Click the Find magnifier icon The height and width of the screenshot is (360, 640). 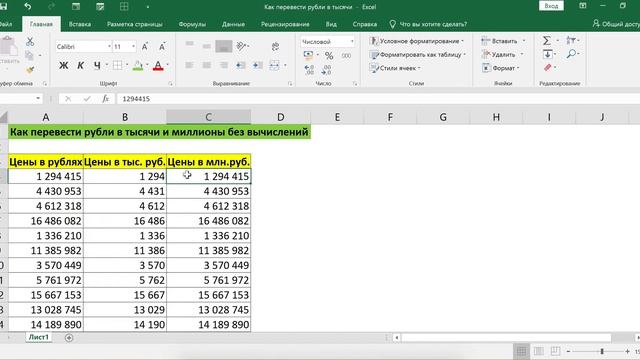click(571, 53)
